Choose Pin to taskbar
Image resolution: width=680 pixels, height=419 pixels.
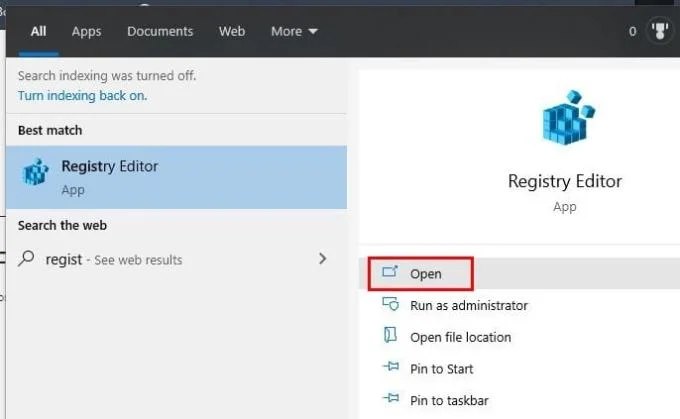pyautogui.click(x=520, y=400)
